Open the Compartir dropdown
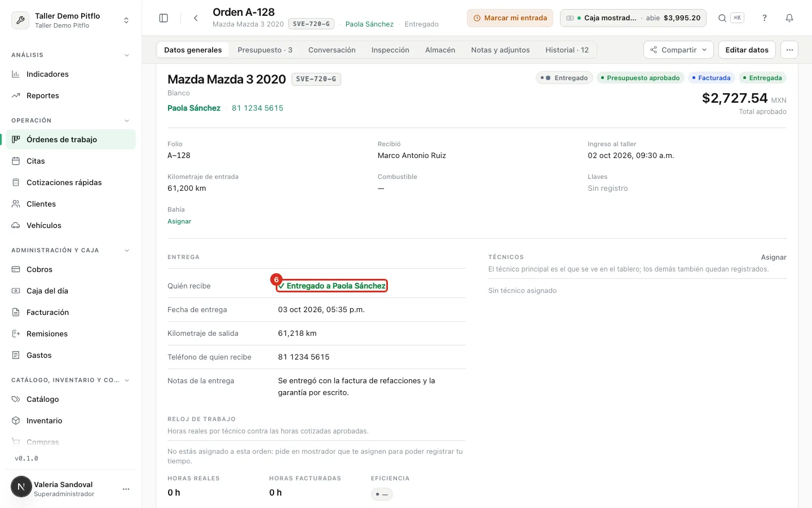 coord(678,50)
